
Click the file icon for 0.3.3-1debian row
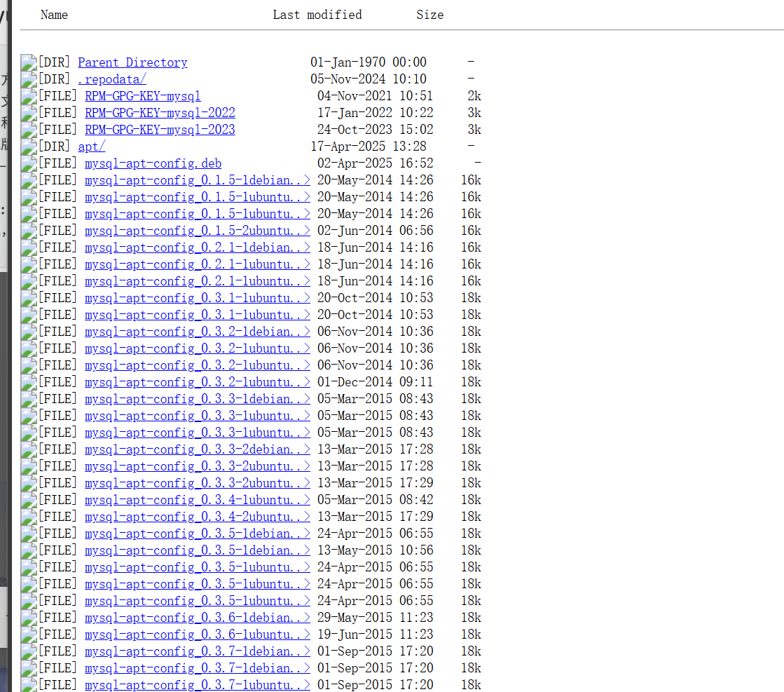coord(29,400)
